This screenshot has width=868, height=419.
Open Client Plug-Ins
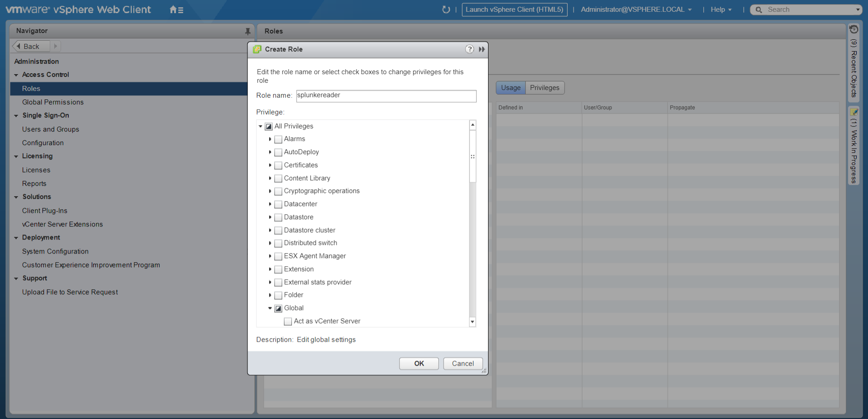45,211
